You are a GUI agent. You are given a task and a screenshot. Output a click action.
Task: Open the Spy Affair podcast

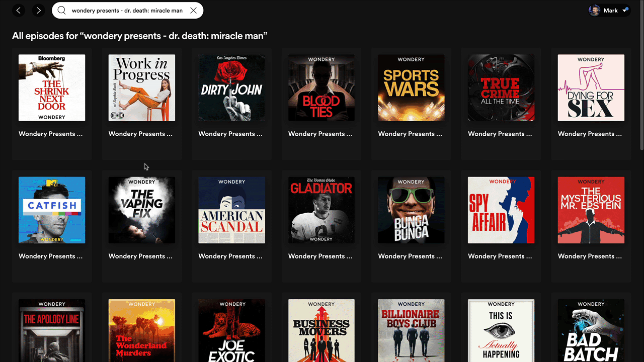[x=501, y=210]
